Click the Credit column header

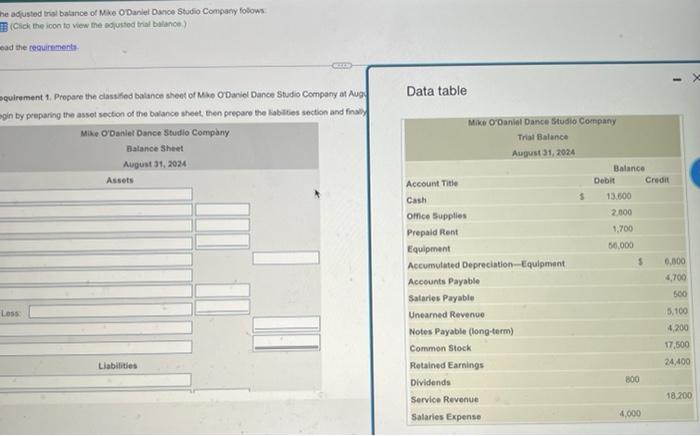pos(657,180)
